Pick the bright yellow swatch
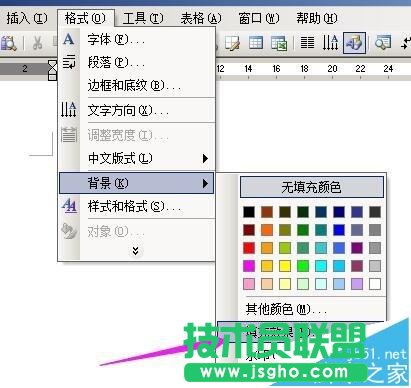 tap(285, 266)
